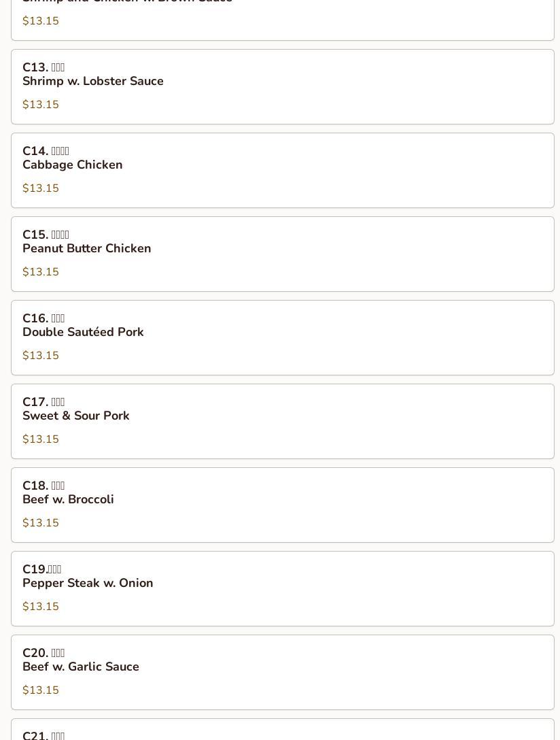Choose C15 Peanut Butter Chicken
Viewport: 560px width, 740px height.
tap(282, 254)
